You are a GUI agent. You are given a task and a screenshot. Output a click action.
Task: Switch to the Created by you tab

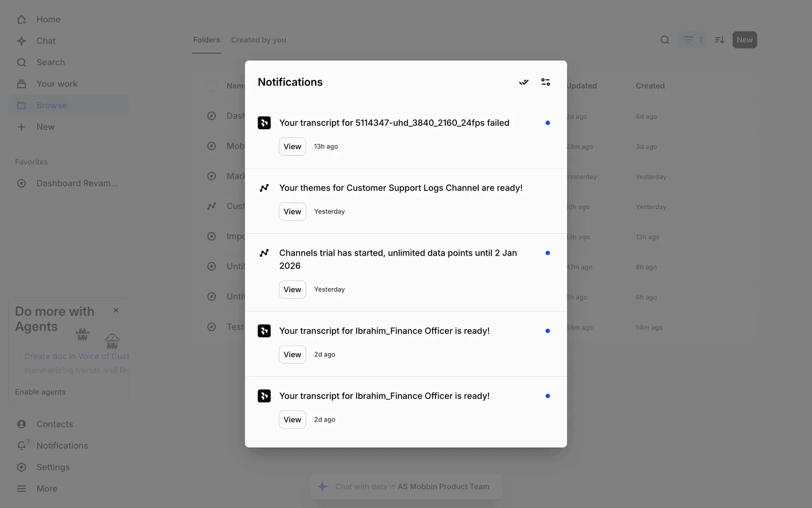click(x=258, y=40)
